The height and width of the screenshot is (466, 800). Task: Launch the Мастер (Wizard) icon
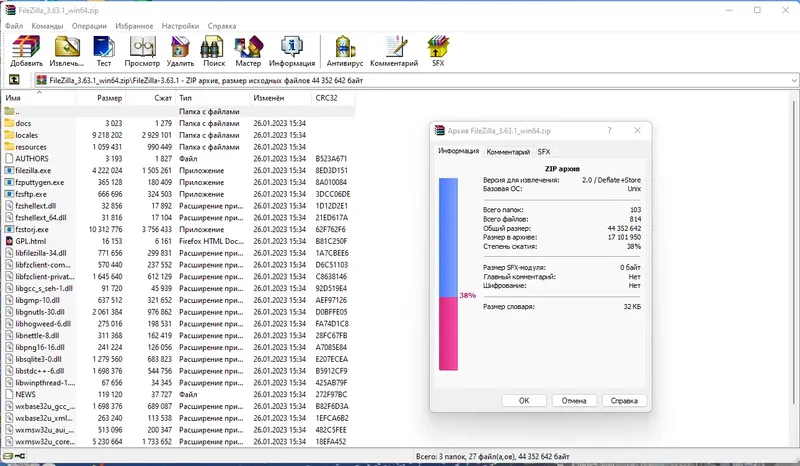248,51
